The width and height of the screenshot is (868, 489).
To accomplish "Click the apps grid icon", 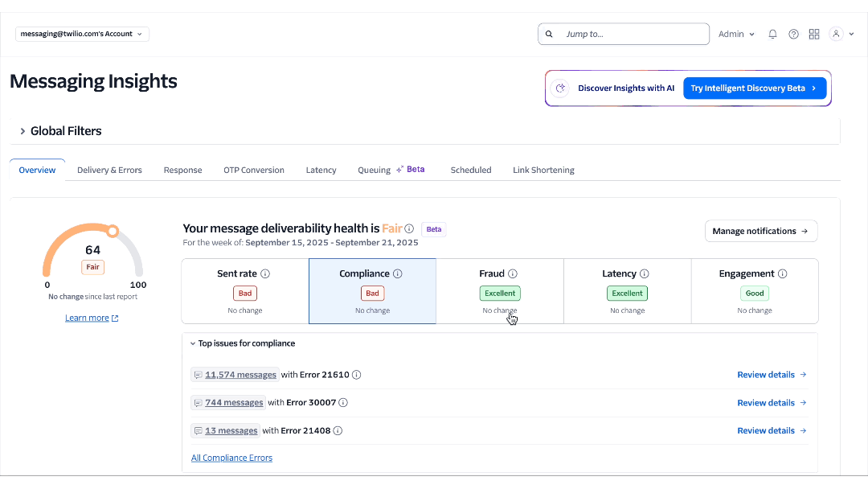I will pyautogui.click(x=814, y=34).
